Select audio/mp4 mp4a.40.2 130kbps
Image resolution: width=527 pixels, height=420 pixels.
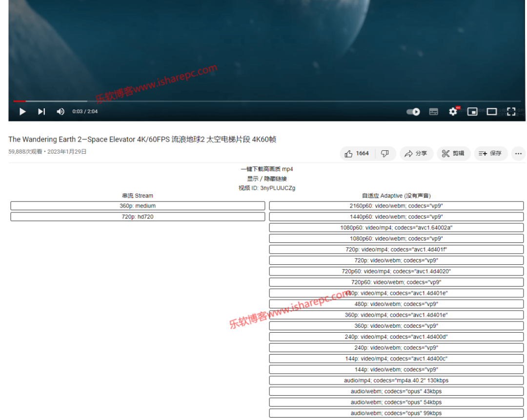coord(396,380)
